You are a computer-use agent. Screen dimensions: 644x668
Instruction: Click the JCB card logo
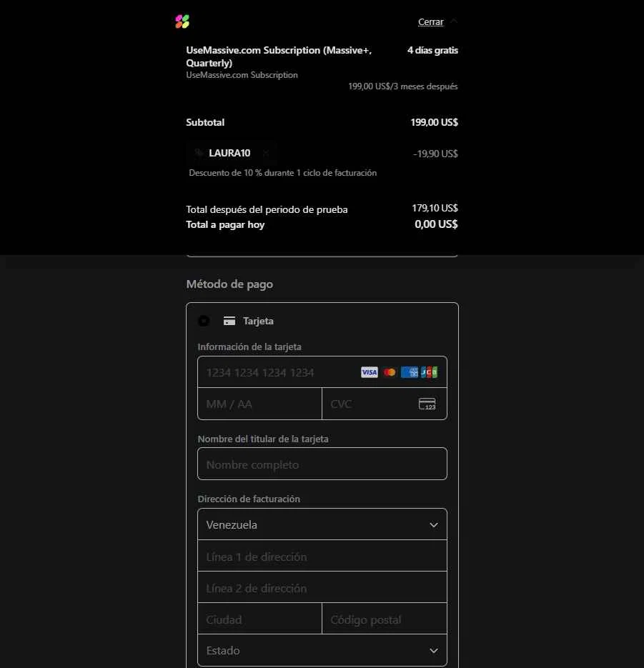[x=429, y=372]
